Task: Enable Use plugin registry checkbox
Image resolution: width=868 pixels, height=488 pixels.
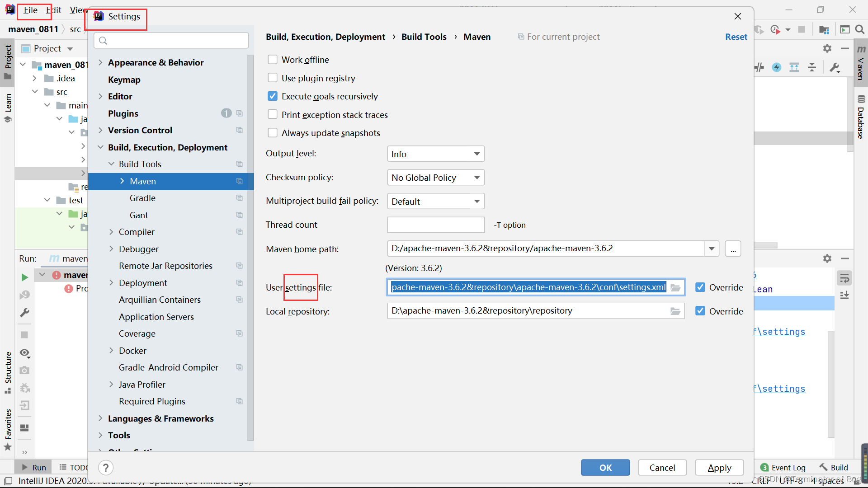Action: tap(273, 78)
